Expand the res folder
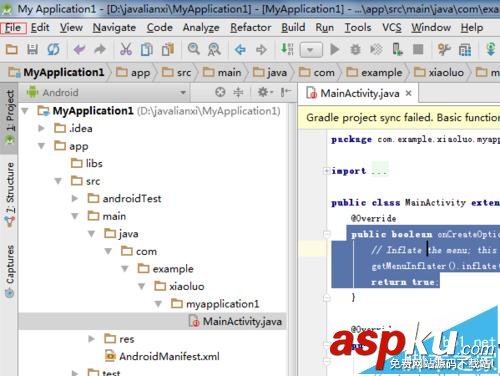The image size is (500, 376). [92, 339]
